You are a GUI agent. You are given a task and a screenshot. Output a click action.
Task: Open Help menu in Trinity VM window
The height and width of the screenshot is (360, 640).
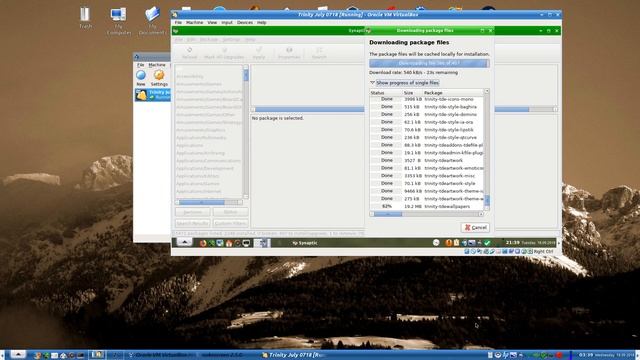262,23
